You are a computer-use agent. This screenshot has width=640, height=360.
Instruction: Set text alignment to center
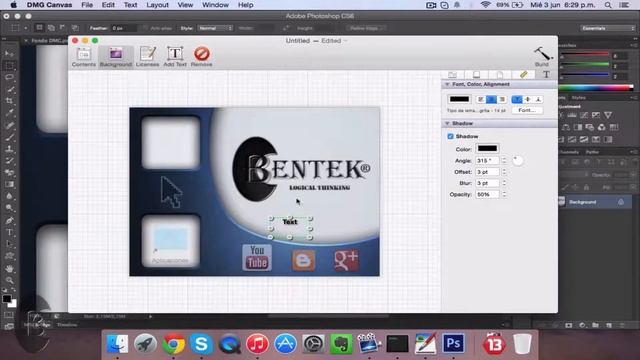pyautogui.click(x=491, y=99)
